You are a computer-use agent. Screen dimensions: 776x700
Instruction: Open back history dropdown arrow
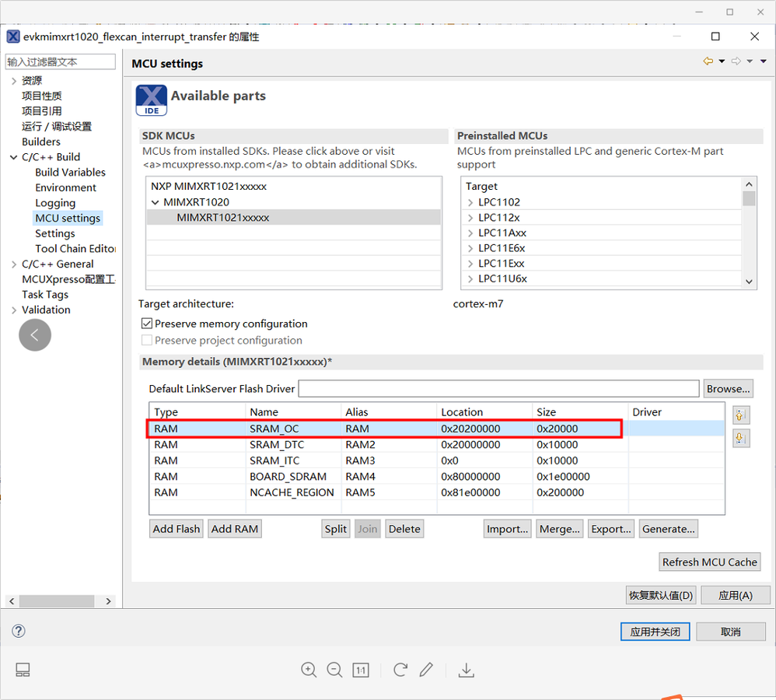(x=722, y=61)
